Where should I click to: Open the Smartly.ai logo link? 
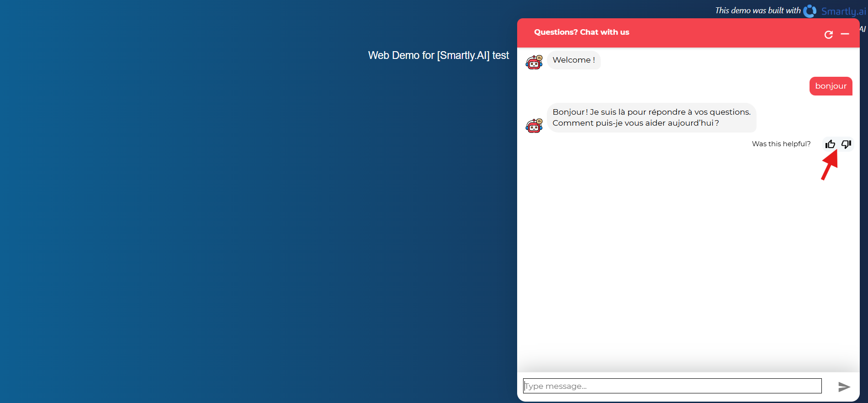pos(834,11)
